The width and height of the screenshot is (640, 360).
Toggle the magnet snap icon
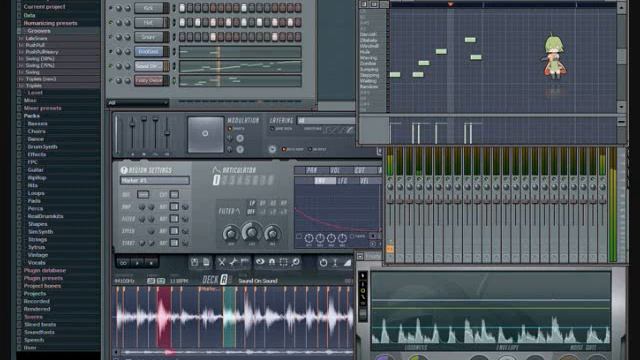tap(271, 262)
